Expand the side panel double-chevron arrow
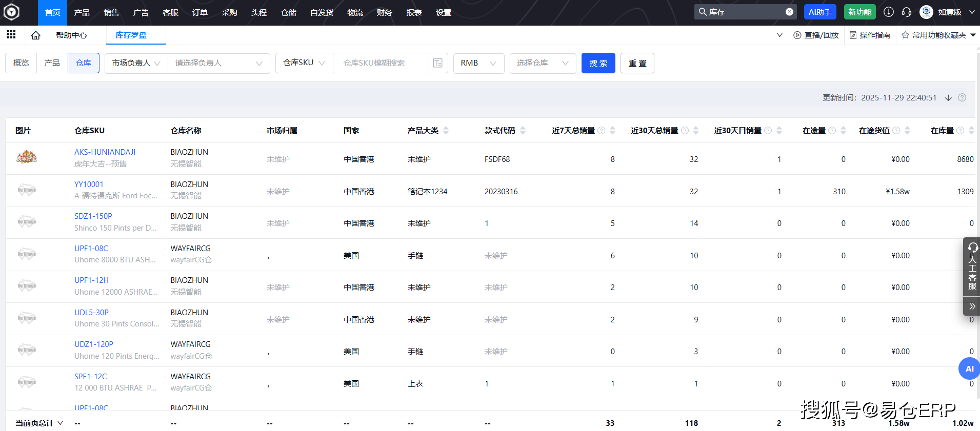This screenshot has width=980, height=431. (972, 306)
